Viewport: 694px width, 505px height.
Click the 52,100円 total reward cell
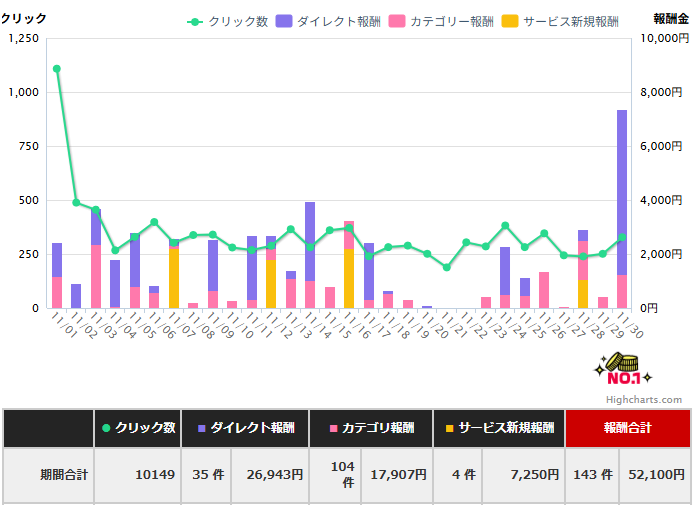click(653, 475)
